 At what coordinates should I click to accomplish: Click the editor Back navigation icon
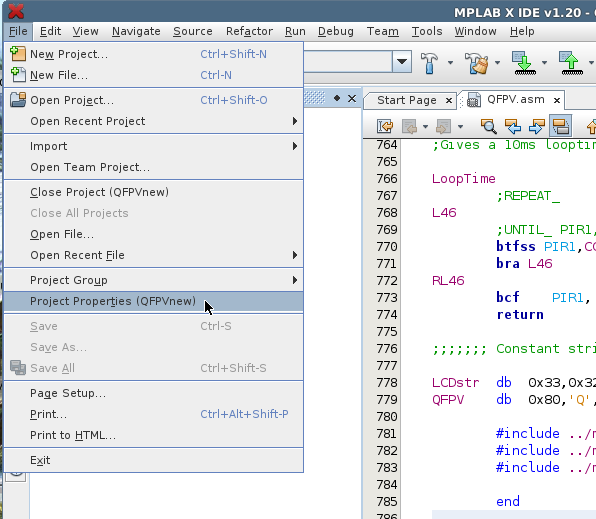(x=409, y=126)
